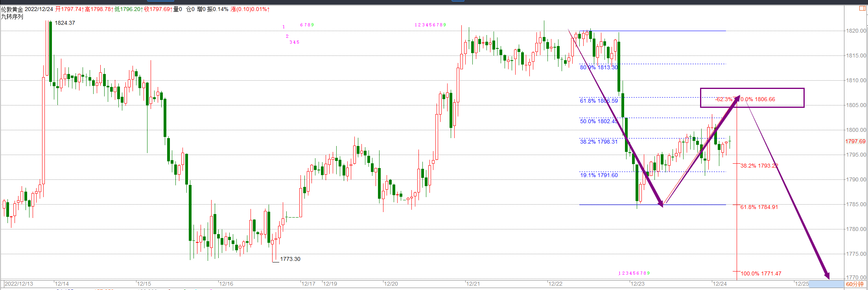This screenshot has height=290, width=868.
Task: Click the orange panel layout icon
Action: [863, 9]
